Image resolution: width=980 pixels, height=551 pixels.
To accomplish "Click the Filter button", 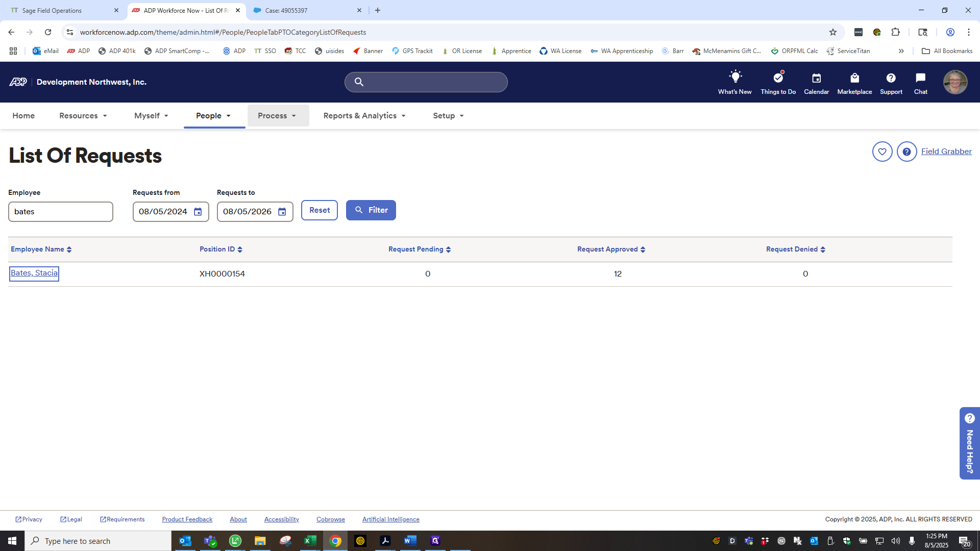I will (371, 210).
